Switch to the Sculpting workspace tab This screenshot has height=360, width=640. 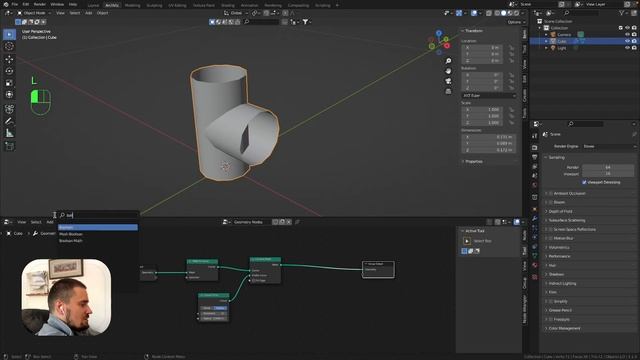[x=154, y=5]
